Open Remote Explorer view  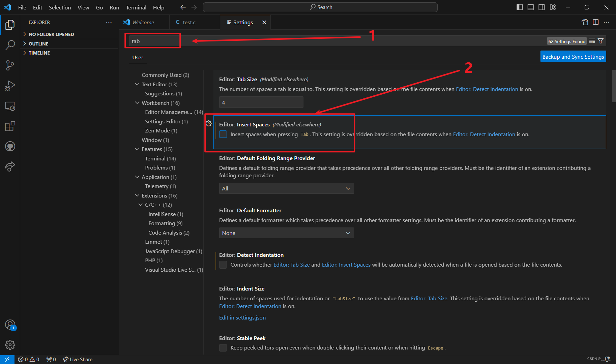click(x=10, y=106)
